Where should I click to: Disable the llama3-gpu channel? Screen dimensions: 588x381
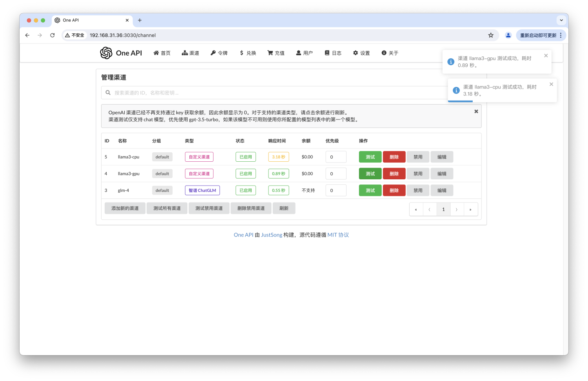(x=418, y=174)
